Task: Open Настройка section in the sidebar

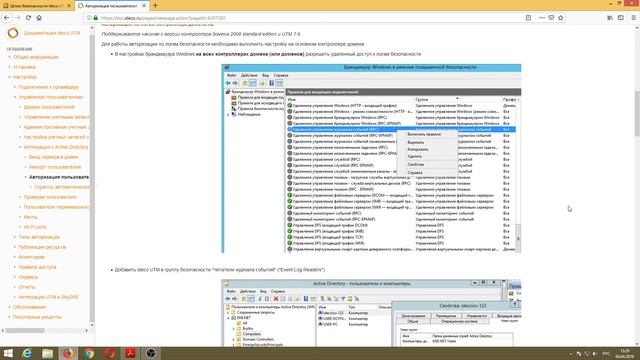Action: click(25, 77)
